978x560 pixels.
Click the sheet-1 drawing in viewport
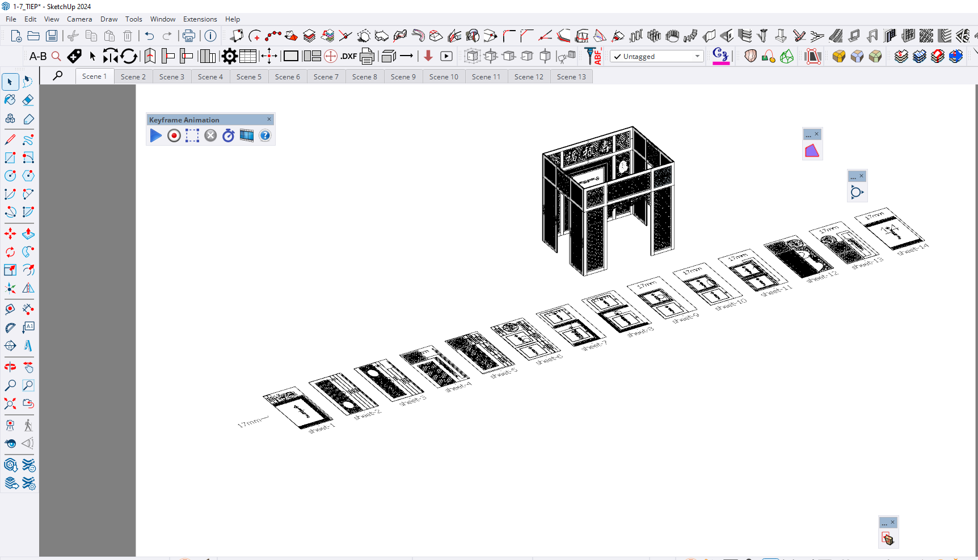[301, 411]
